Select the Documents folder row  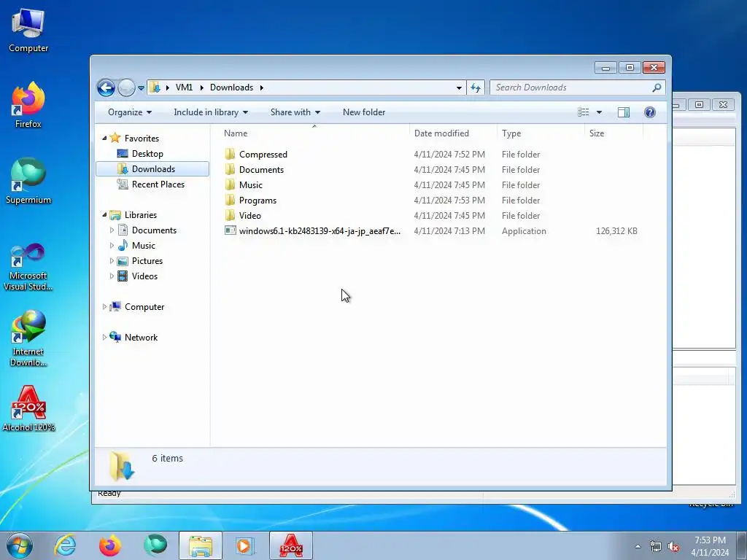point(432,169)
